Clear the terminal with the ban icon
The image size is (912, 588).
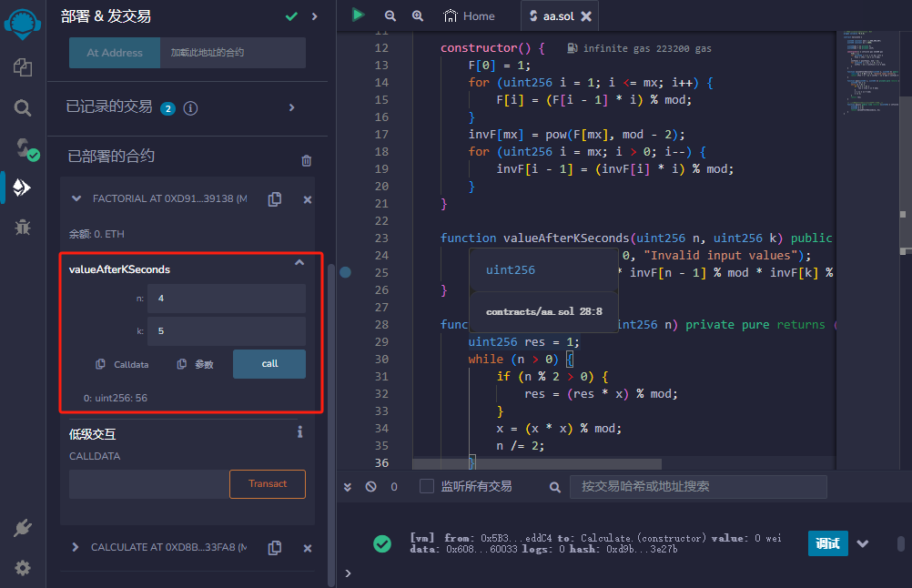tap(371, 487)
